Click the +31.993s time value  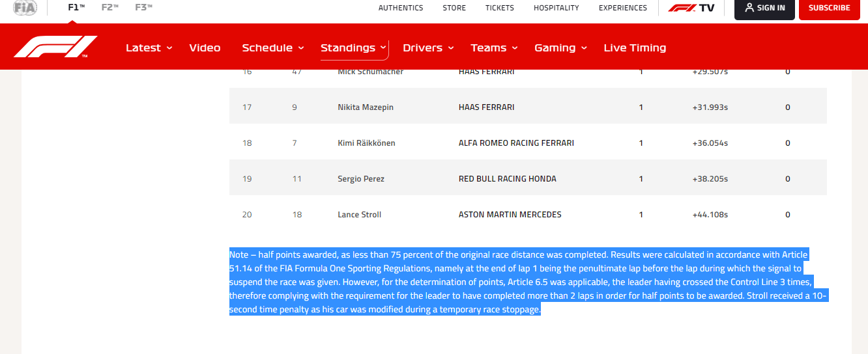click(x=710, y=107)
